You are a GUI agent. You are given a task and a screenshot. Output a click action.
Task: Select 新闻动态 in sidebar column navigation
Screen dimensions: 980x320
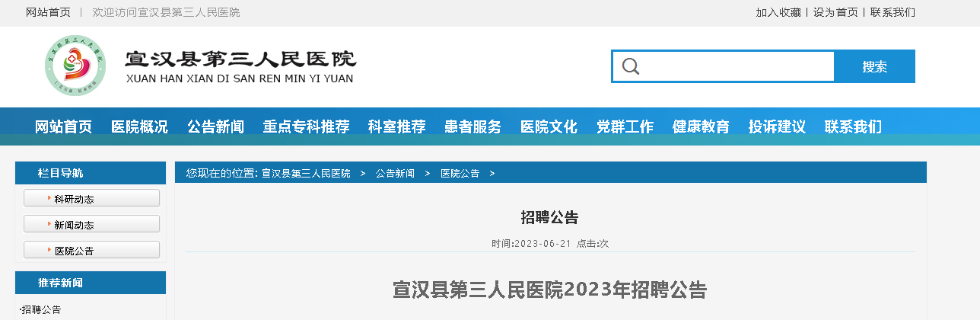91,224
